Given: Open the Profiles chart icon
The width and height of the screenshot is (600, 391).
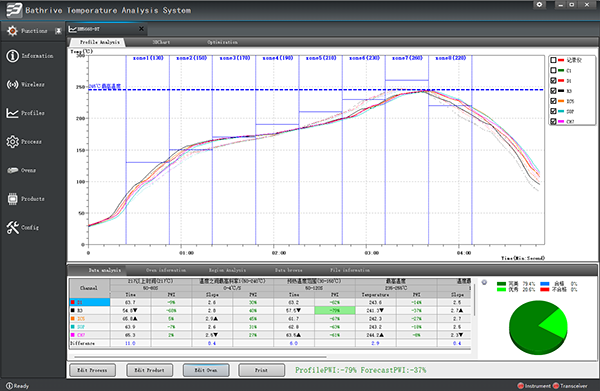Looking at the screenshot, I should [12, 113].
